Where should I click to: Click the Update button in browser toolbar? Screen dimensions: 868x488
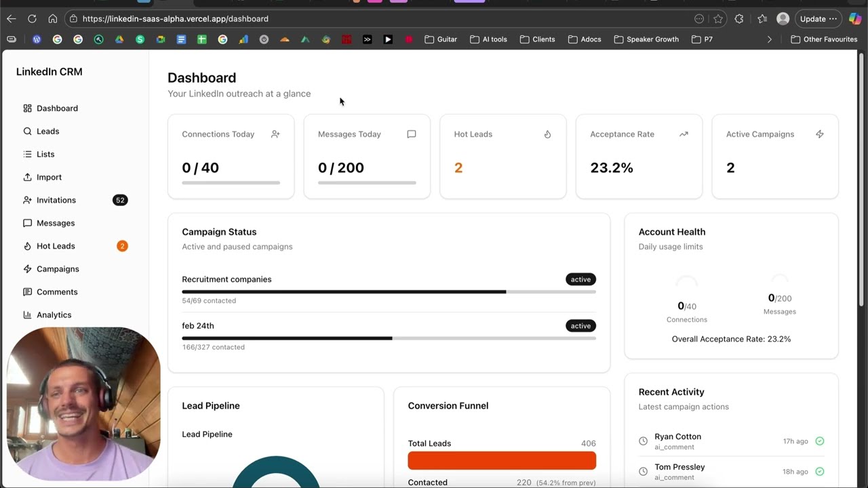818,19
